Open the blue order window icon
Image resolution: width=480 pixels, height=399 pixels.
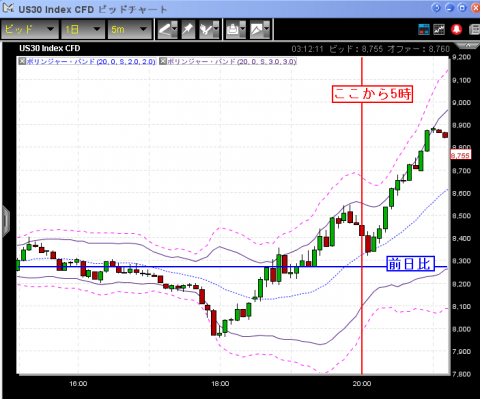point(424,29)
